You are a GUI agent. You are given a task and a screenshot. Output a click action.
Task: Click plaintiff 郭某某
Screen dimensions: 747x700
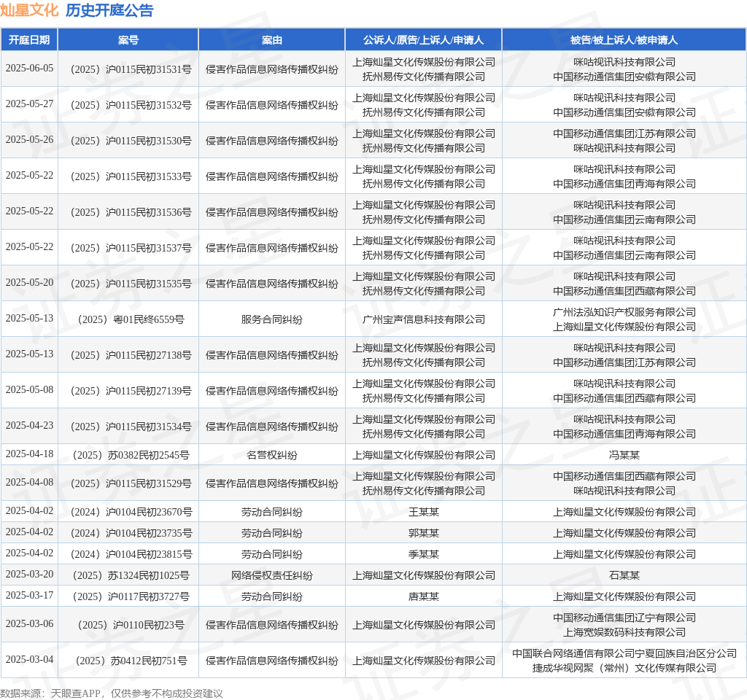tap(424, 533)
